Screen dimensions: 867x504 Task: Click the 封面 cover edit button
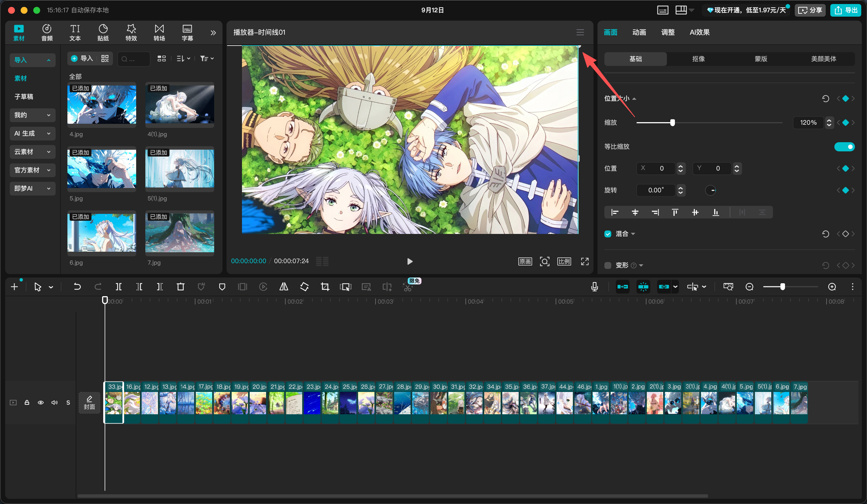(x=89, y=403)
